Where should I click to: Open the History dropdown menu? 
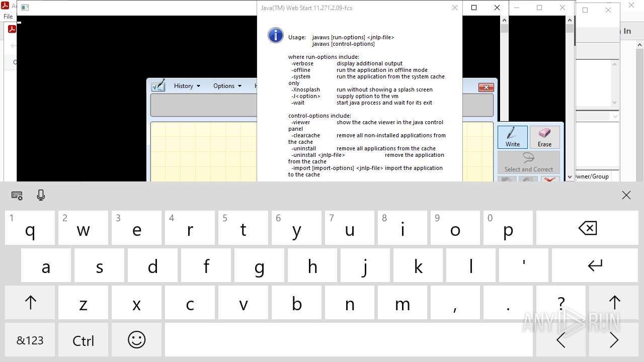(187, 86)
